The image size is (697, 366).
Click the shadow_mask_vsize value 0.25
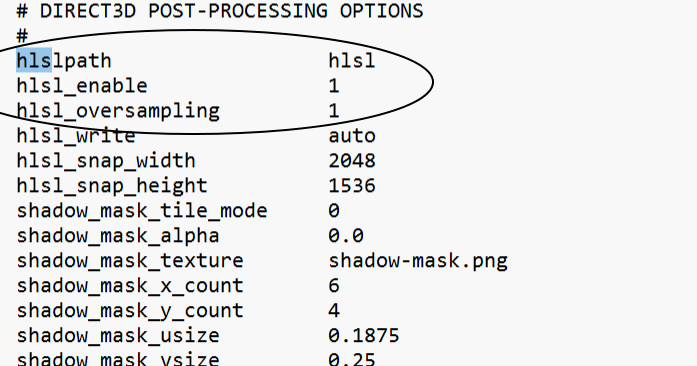[352, 358]
